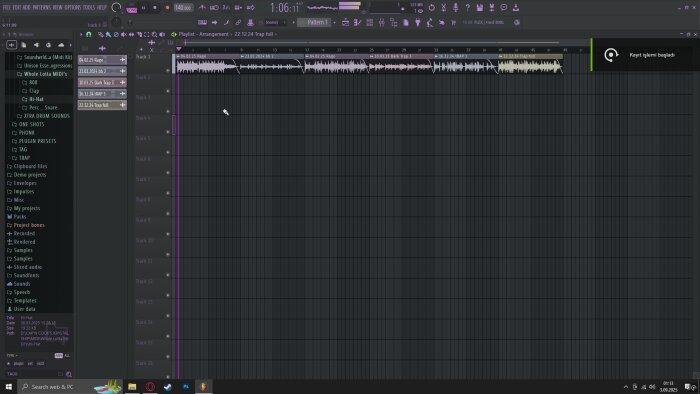
Task: Click the microphone audio recording icon
Action: point(455,8)
